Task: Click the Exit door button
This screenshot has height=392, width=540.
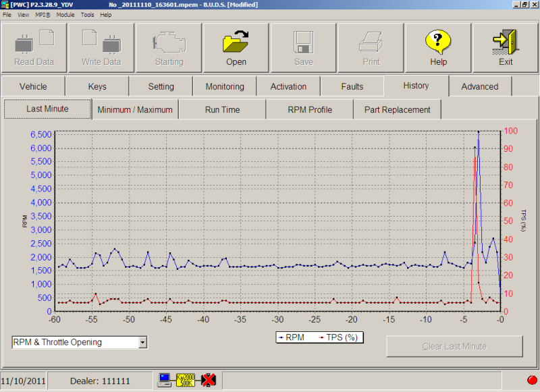Action: coord(506,48)
